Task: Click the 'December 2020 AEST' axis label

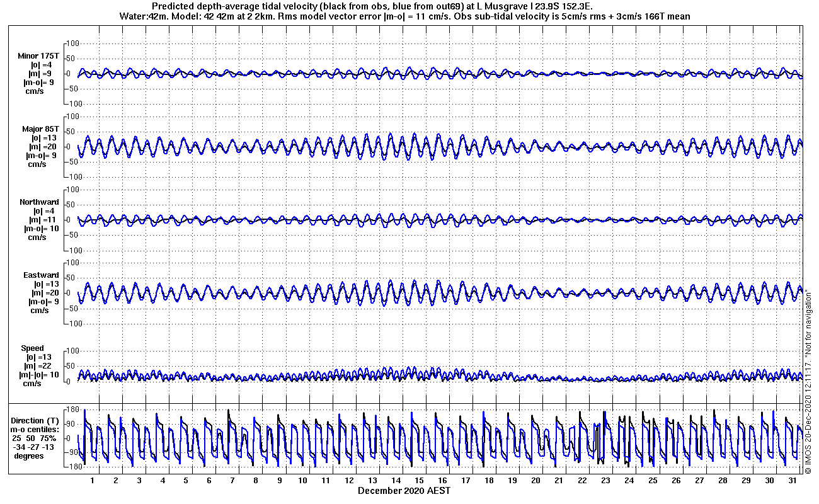Action: pyautogui.click(x=404, y=490)
